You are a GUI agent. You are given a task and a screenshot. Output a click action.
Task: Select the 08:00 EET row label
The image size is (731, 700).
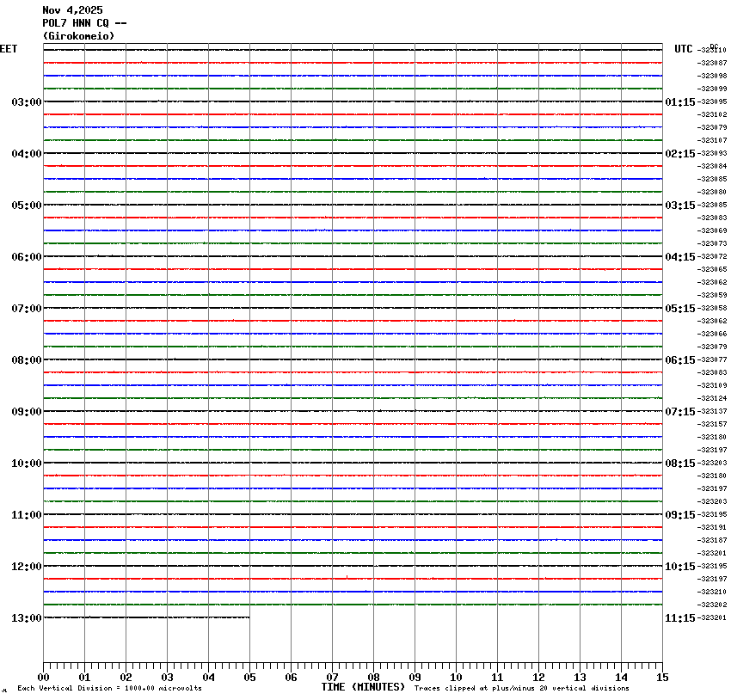tap(26, 360)
